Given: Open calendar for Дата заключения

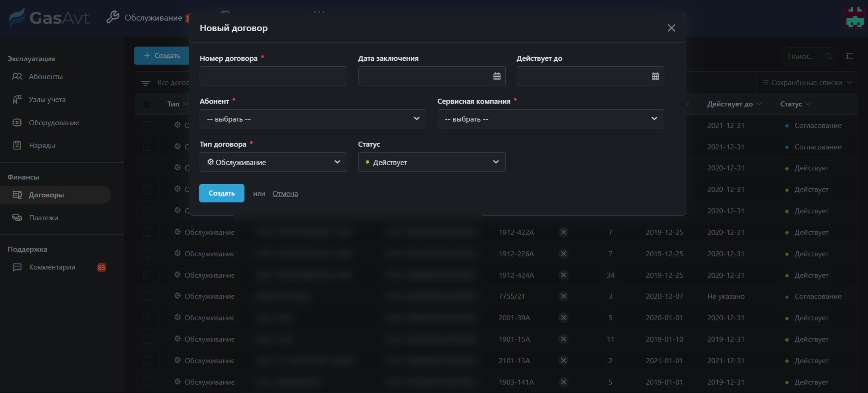Looking at the screenshot, I should tap(497, 76).
